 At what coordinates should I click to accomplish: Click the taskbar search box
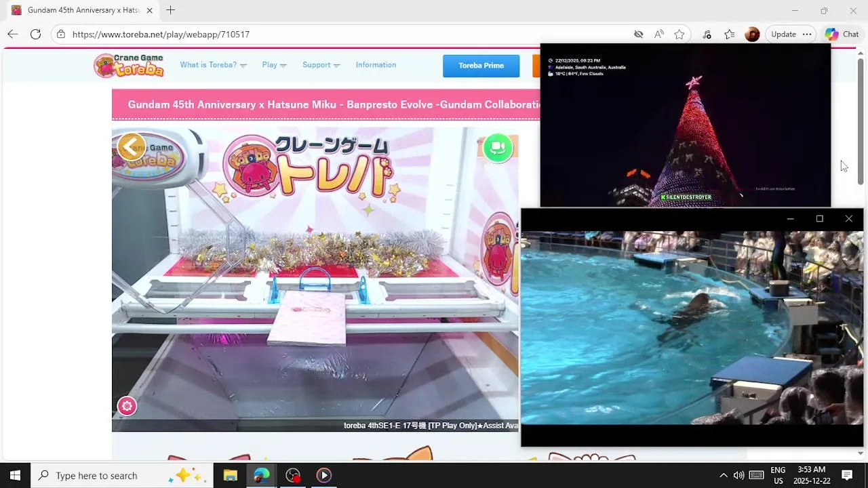tap(122, 475)
